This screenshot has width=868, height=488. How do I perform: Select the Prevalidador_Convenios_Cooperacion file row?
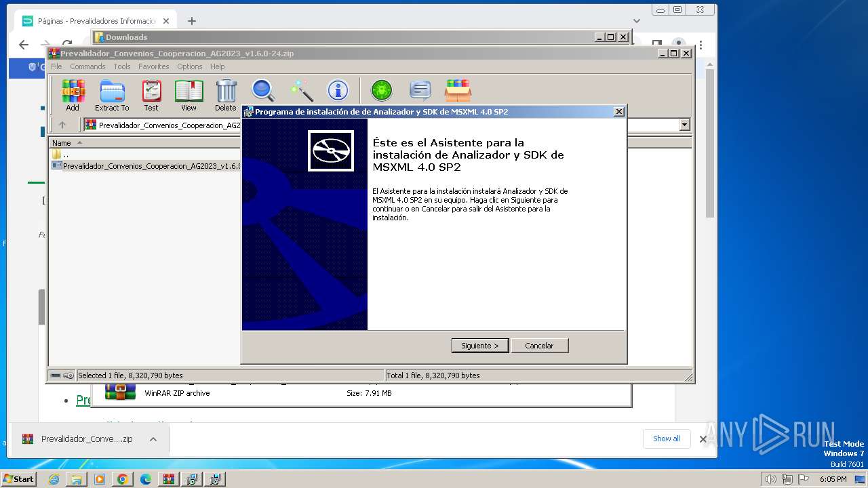tap(146, 165)
